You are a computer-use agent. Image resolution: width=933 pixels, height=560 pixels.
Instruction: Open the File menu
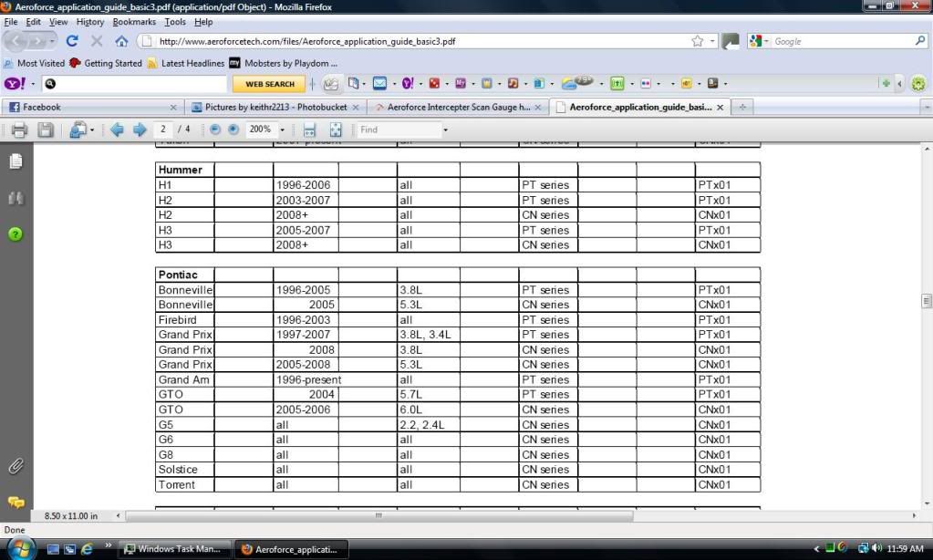11,22
